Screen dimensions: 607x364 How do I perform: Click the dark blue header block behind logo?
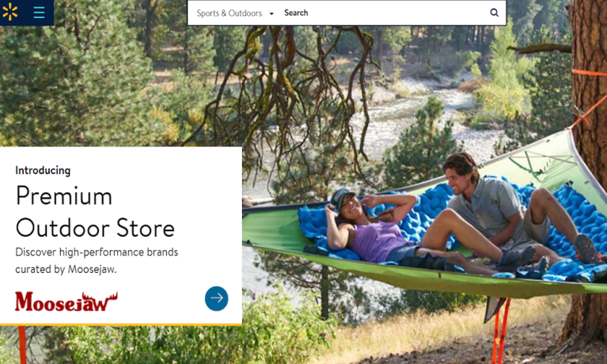[x=27, y=13]
